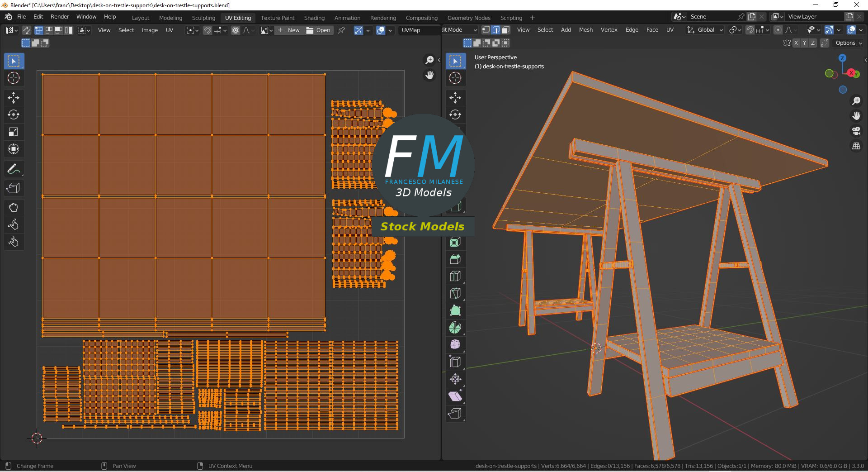Click the pan hand icon in UV editor
Viewport: 868px width, 472px height.
pos(429,75)
